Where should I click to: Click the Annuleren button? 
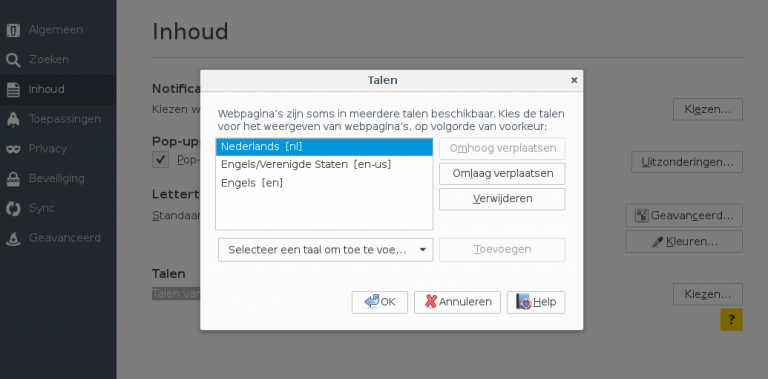(x=457, y=302)
